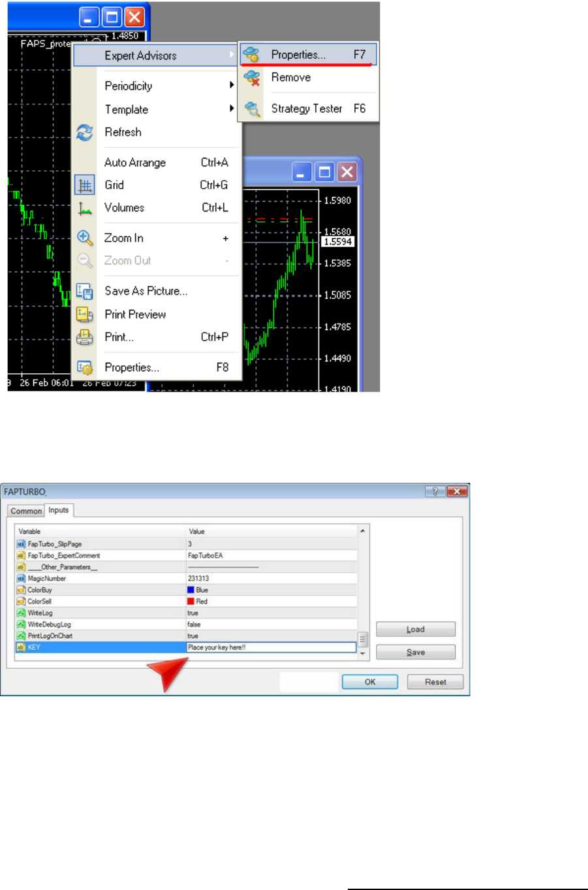Click the FAPTURBO dialog help button
Viewport: 588px width, 890px height.
(435, 491)
